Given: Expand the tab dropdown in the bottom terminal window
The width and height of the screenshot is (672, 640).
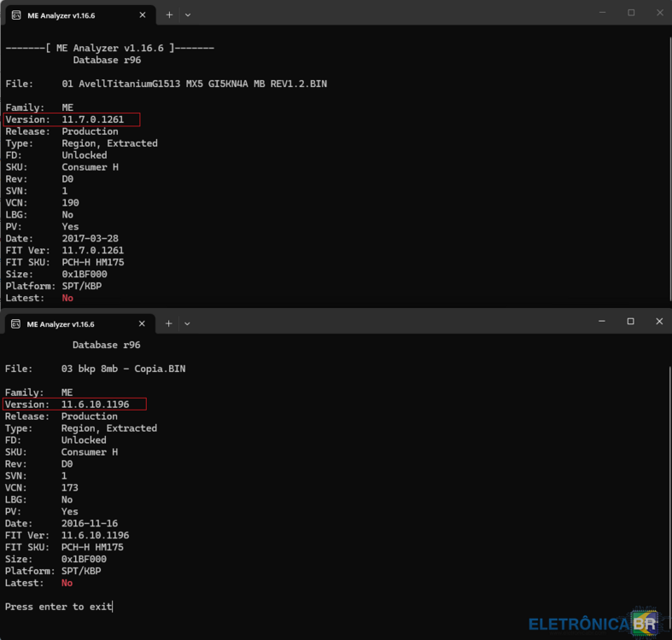Looking at the screenshot, I should (x=187, y=324).
